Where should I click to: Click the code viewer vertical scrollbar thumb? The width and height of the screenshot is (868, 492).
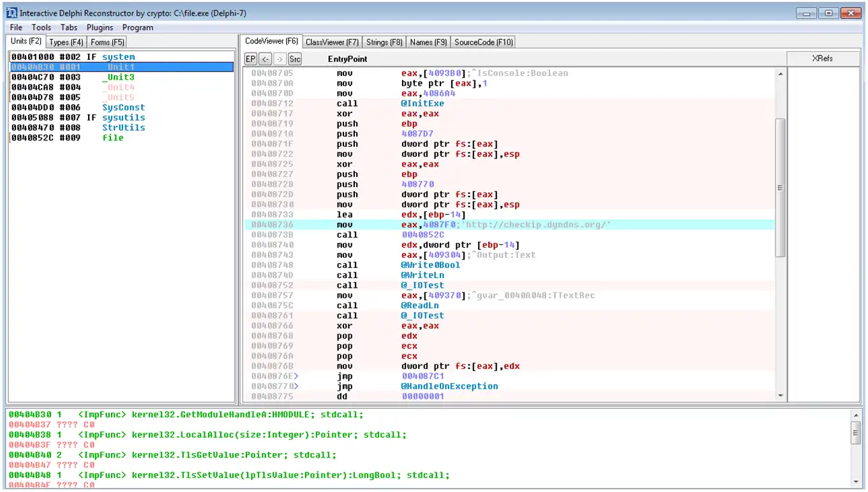(x=780, y=188)
